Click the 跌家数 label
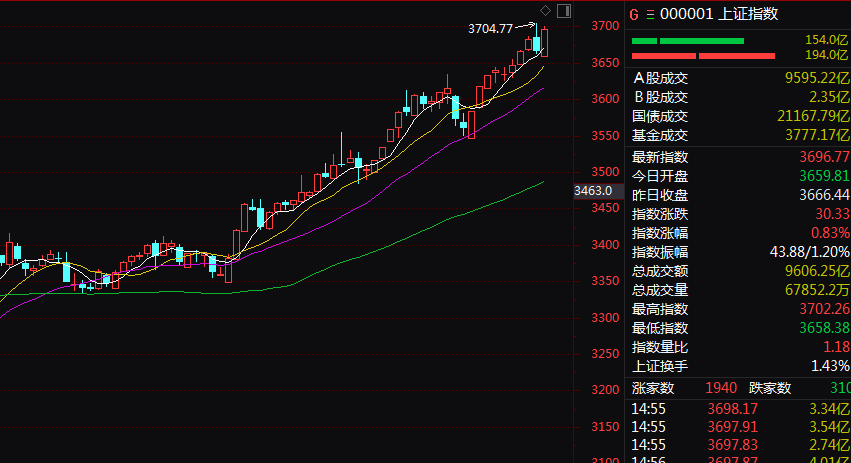This screenshot has width=851, height=463. [x=770, y=388]
